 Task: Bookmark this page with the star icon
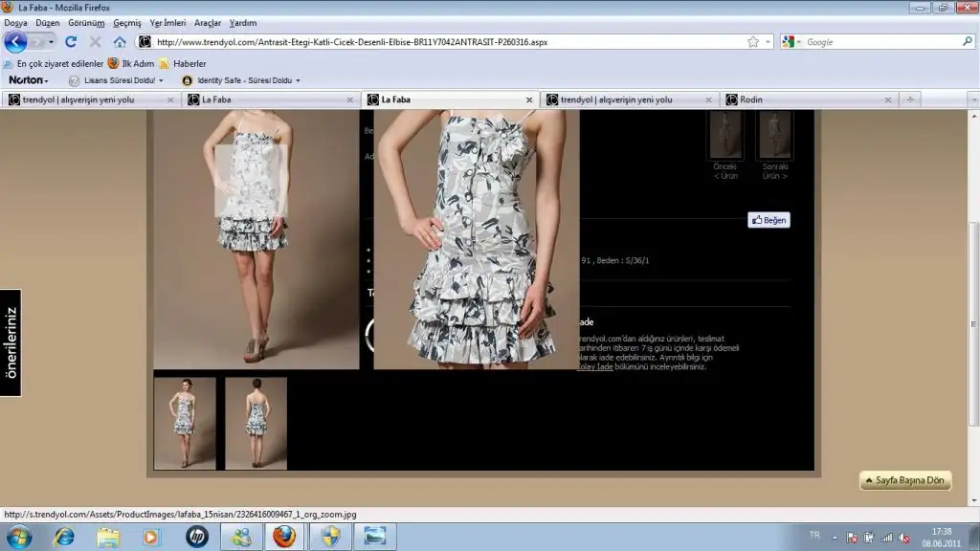pyautogui.click(x=753, y=42)
